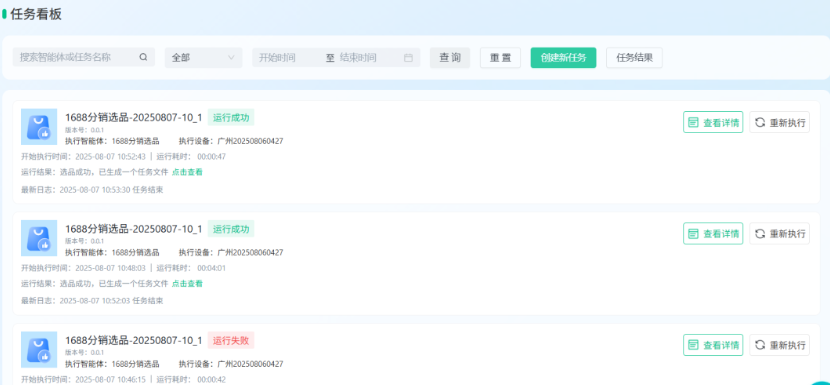Select the 开始时间 date field

[x=277, y=58]
